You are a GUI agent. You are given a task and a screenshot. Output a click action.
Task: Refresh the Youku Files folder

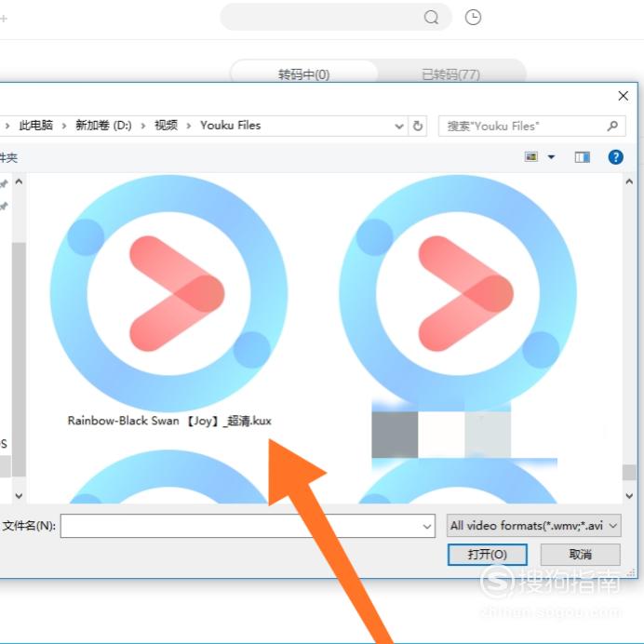[x=418, y=126]
